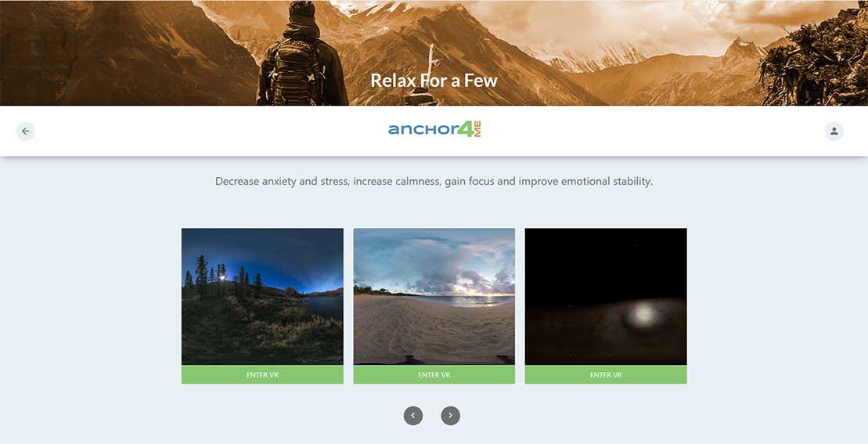868x444 pixels.
Task: Launch ENTER VR for the beach scene
Action: click(434, 375)
